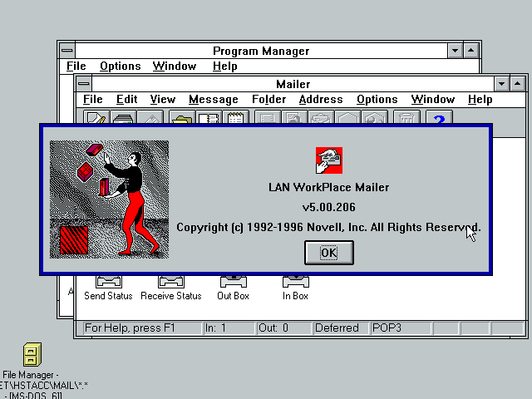Open the Folder menu in Mailer
Image resolution: width=532 pixels, height=399 pixels.
(268, 100)
